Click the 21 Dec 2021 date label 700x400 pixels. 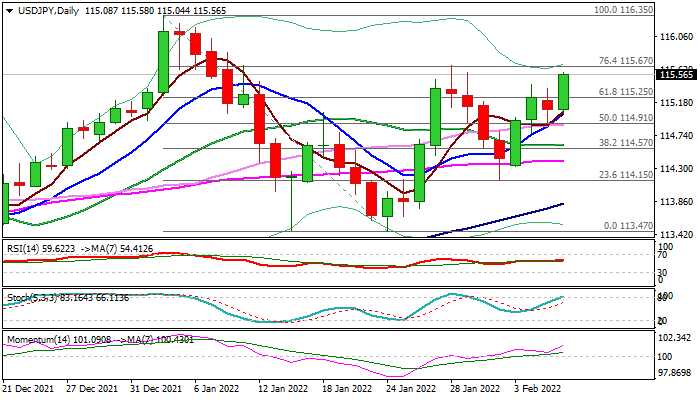coord(30,389)
